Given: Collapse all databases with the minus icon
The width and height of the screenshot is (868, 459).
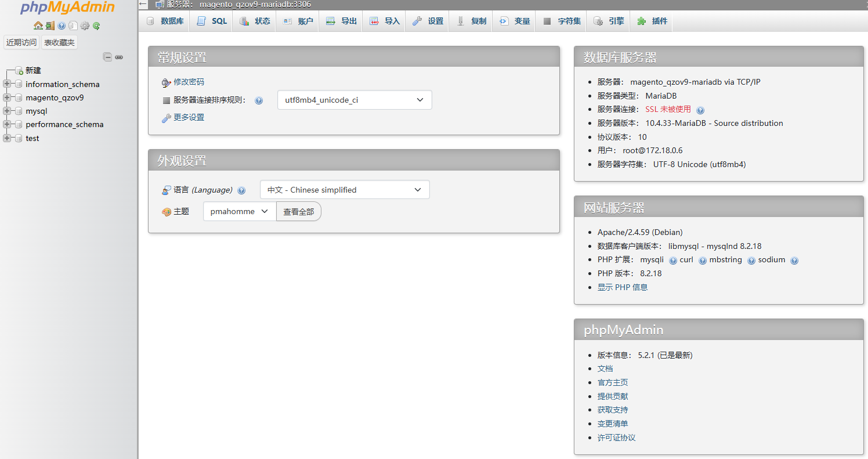Looking at the screenshot, I should click(107, 57).
